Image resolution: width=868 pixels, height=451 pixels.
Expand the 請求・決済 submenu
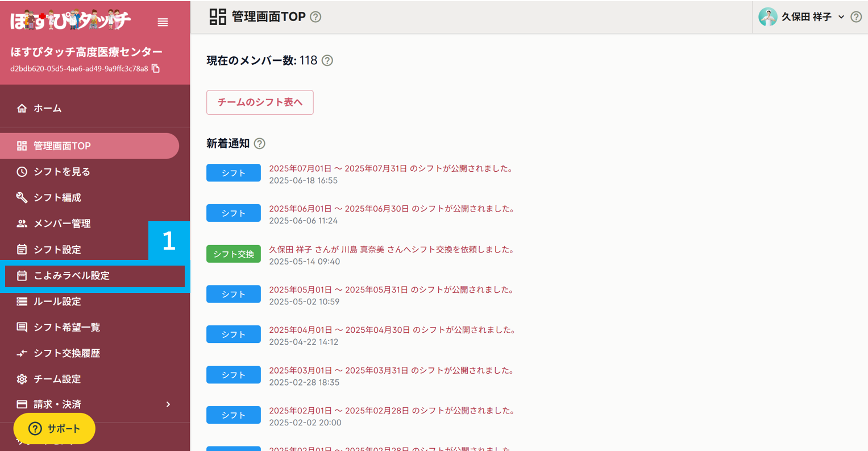(168, 404)
